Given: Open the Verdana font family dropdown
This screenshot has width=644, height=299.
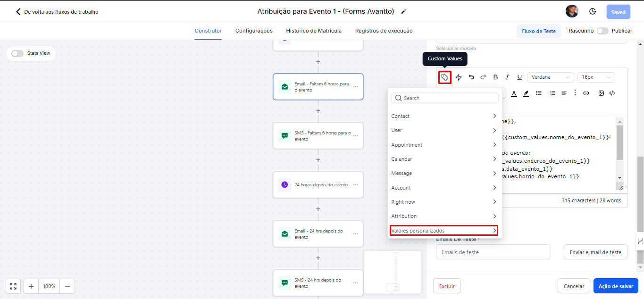Looking at the screenshot, I should [550, 77].
